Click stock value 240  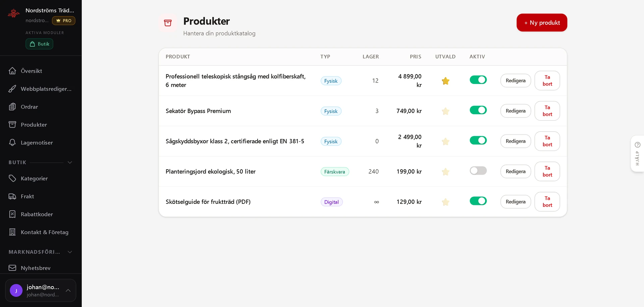373,172
